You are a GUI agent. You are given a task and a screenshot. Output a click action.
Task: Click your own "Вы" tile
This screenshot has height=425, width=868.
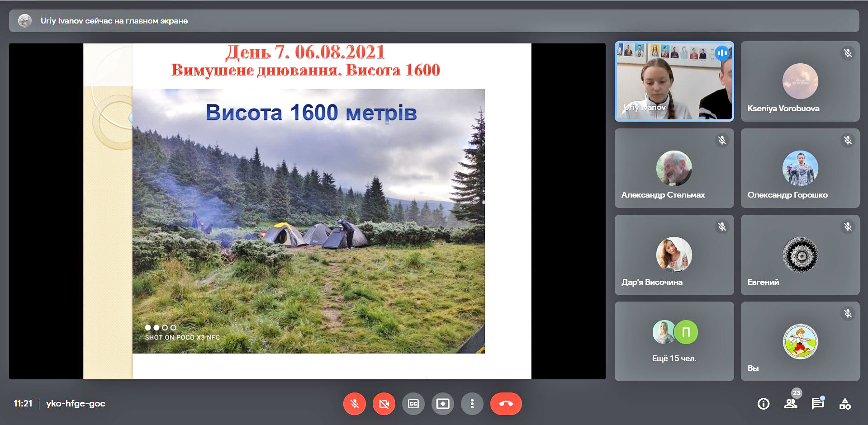[800, 341]
